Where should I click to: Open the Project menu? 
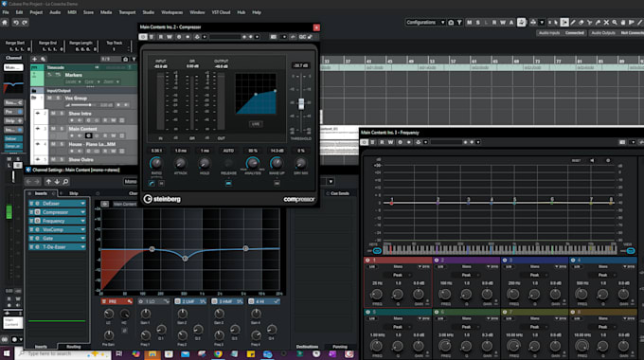click(x=36, y=12)
